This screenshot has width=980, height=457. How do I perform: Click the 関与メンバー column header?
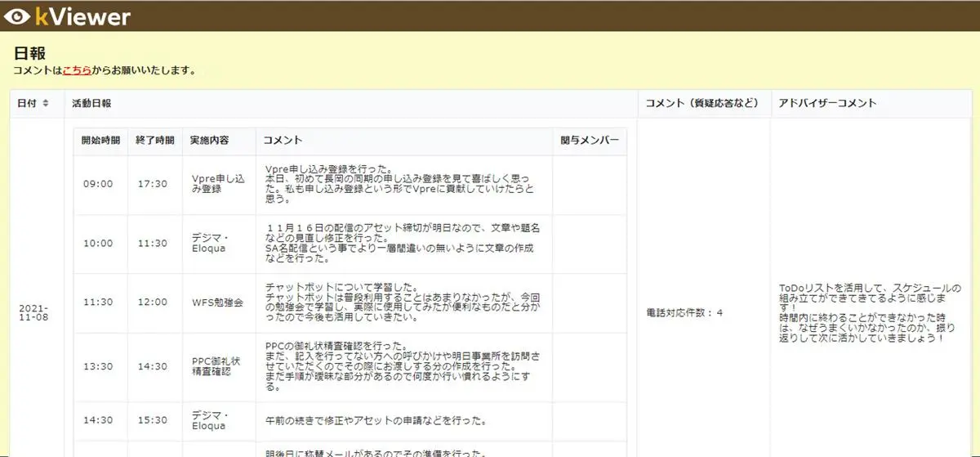[590, 141]
